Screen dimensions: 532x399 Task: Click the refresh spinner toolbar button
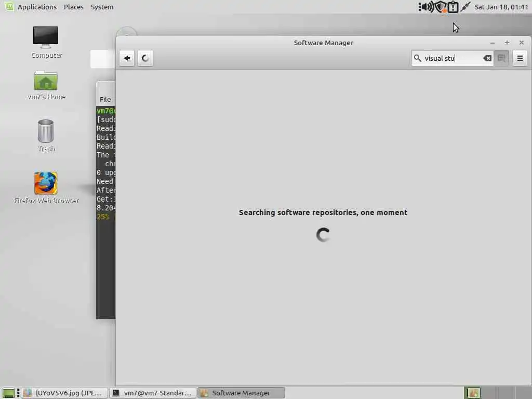[x=145, y=58]
